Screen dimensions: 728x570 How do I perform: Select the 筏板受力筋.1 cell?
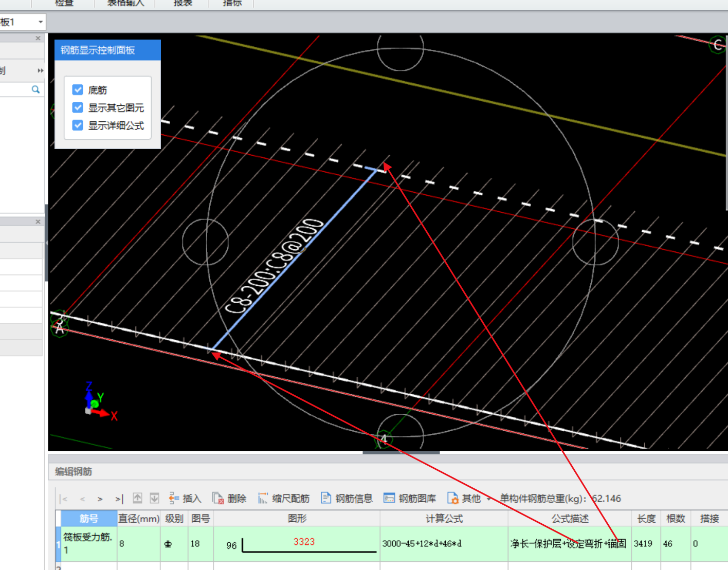click(x=89, y=543)
